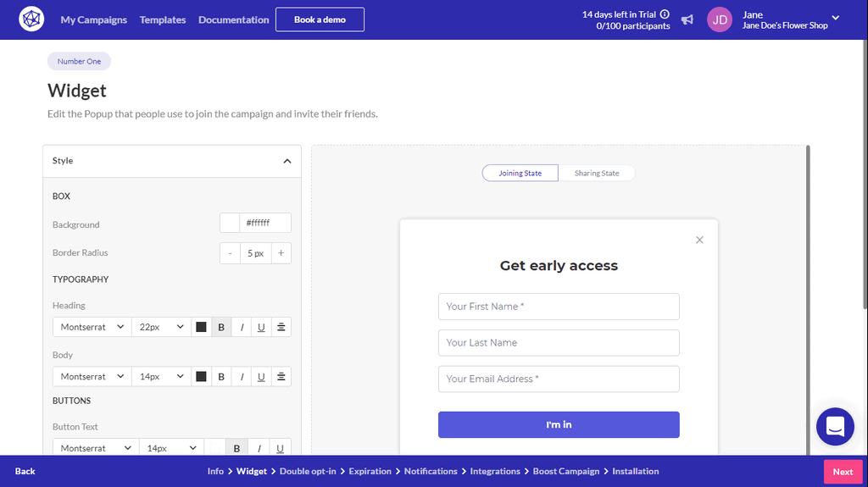Open the Templates menu
Viewport: 868px width, 487px height.
tap(163, 19)
